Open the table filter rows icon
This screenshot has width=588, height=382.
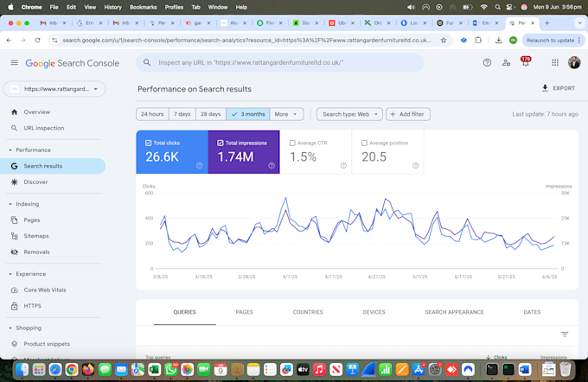[565, 334]
